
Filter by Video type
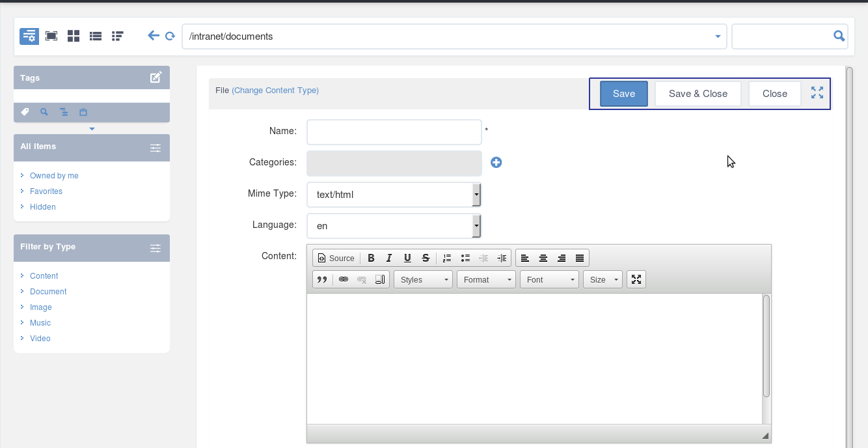tap(40, 339)
